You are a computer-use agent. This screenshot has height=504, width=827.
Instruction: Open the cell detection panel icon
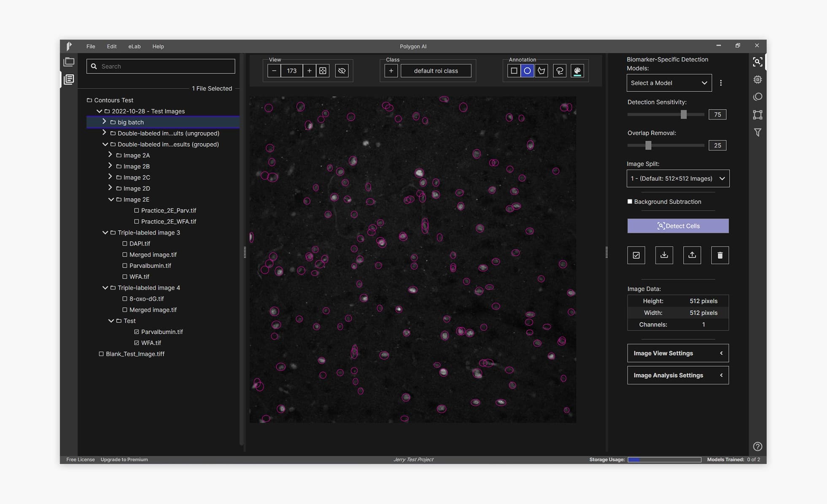757,62
